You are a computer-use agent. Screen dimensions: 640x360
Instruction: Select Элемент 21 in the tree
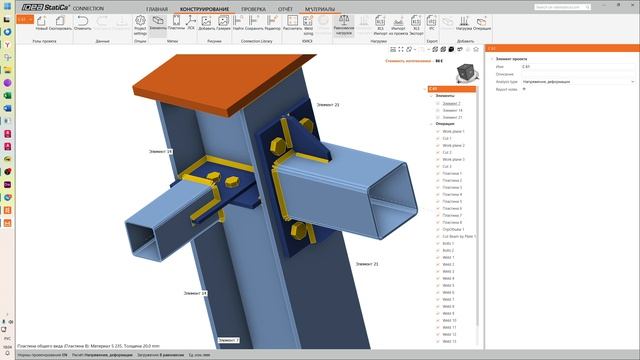point(452,117)
